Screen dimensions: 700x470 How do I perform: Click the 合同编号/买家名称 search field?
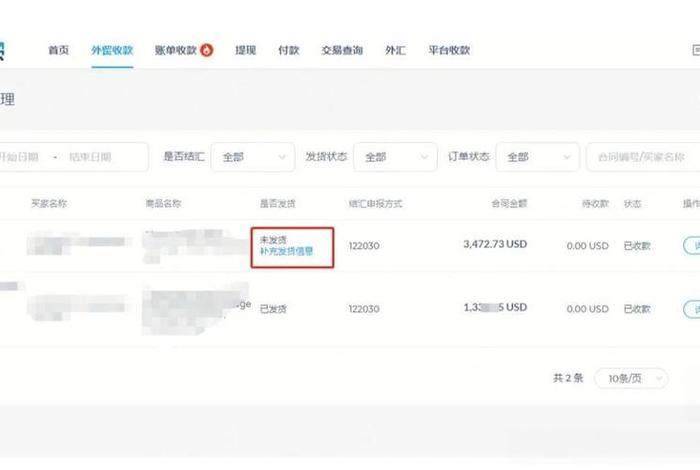[643, 157]
